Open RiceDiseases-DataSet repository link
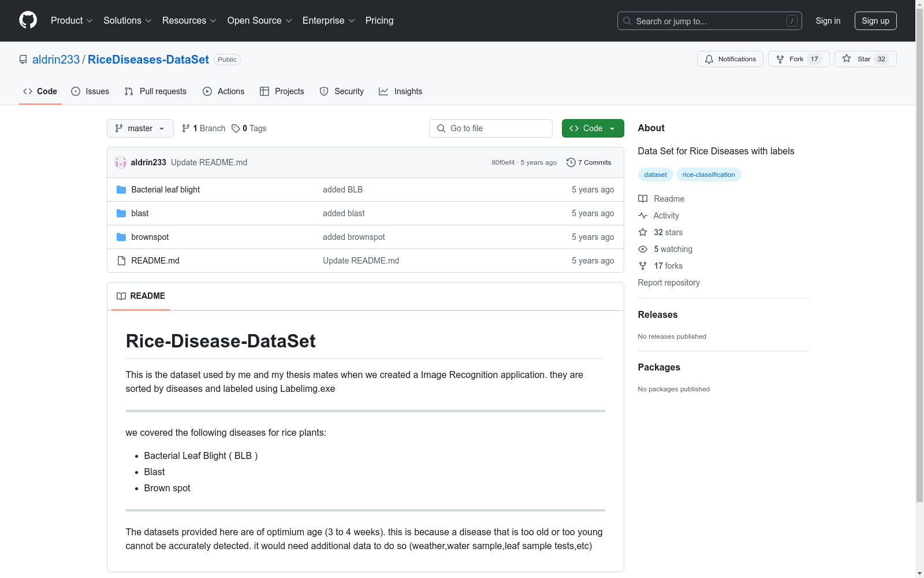Screen dimensions: 924x578 click(x=148, y=60)
